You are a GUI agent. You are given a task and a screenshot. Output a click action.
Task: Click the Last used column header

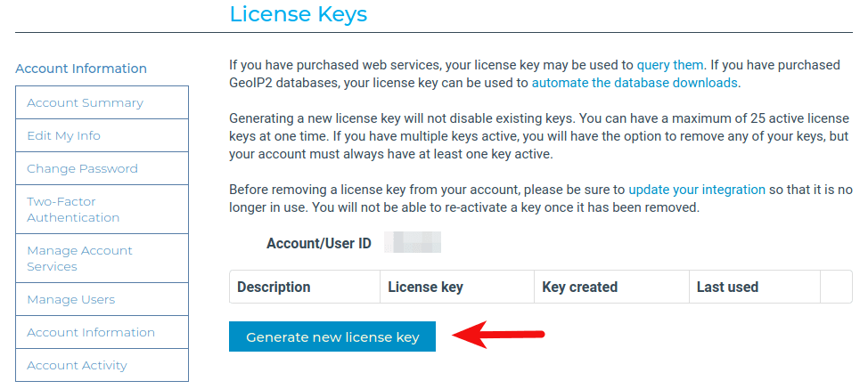click(727, 287)
